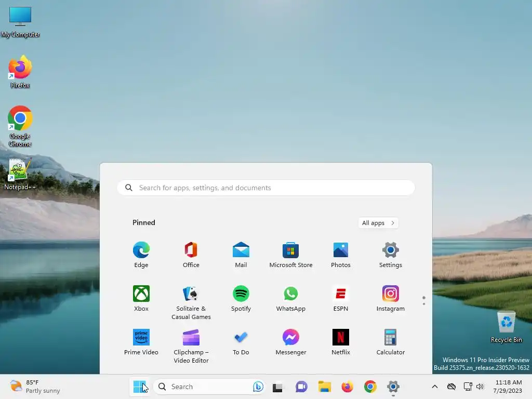Launch Chrome from the taskbar
This screenshot has height=399, width=532.
coord(370,387)
